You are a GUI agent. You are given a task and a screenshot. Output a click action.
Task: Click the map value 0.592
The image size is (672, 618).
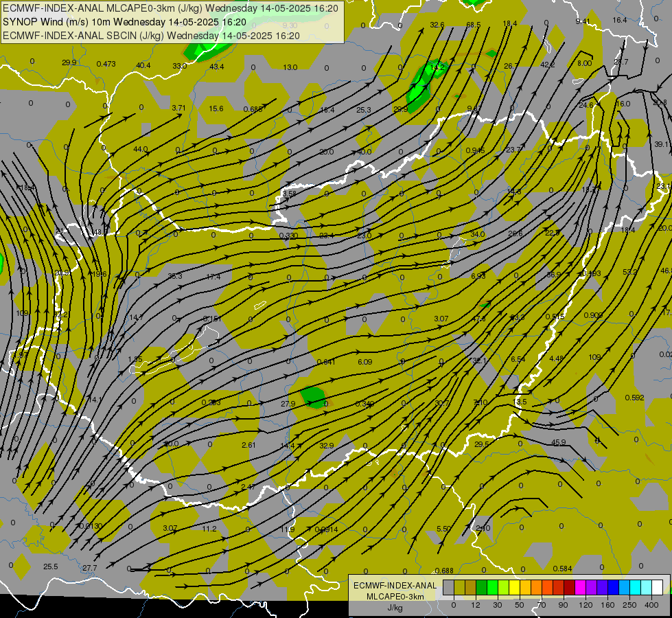635,398
